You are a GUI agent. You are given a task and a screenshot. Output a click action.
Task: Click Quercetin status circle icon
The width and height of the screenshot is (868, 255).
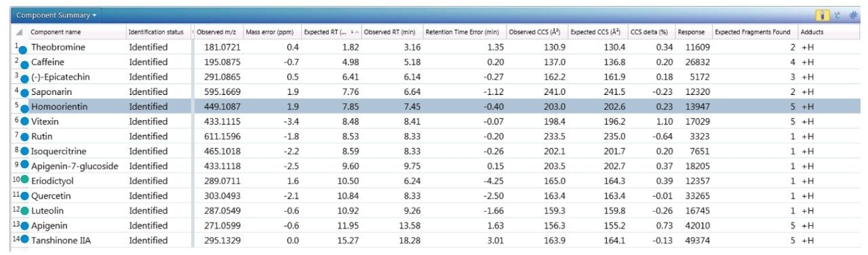coord(24,196)
